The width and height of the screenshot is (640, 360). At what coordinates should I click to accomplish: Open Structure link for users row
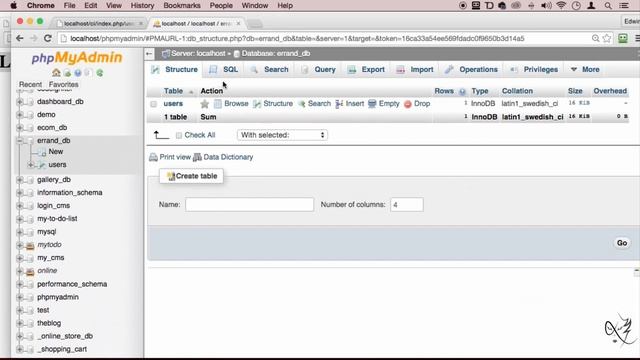coord(273,104)
